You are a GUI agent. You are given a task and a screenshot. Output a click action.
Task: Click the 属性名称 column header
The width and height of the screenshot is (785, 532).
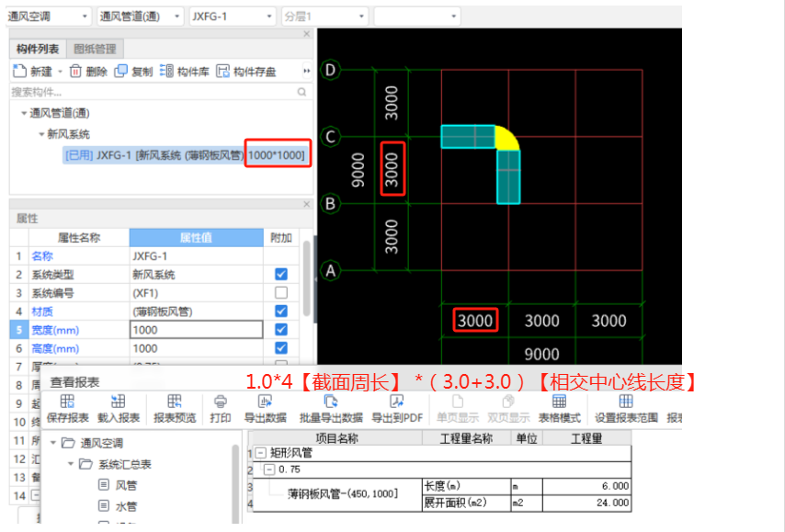point(79,238)
